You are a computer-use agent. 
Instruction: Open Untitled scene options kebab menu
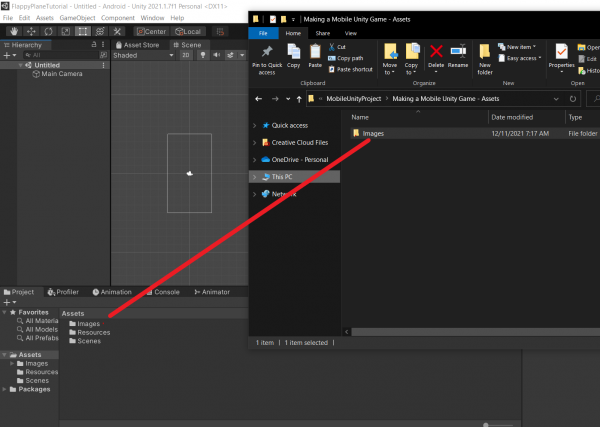[103, 65]
